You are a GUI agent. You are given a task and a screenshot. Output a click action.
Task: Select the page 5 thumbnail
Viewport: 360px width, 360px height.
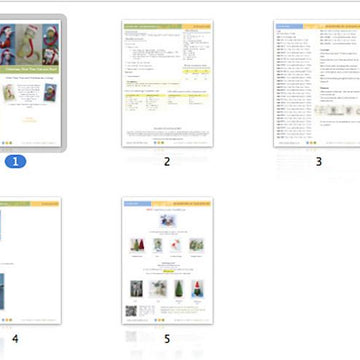pos(167,261)
